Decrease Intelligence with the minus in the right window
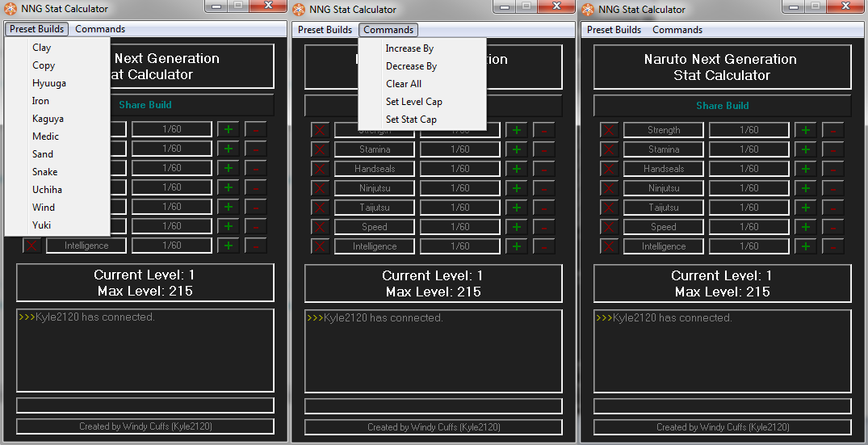The width and height of the screenshot is (868, 445). [x=833, y=246]
